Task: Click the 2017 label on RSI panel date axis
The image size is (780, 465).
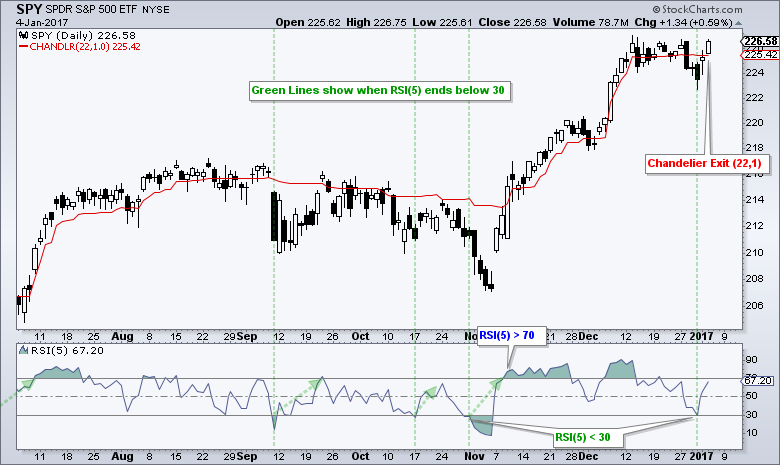Action: pos(702,456)
